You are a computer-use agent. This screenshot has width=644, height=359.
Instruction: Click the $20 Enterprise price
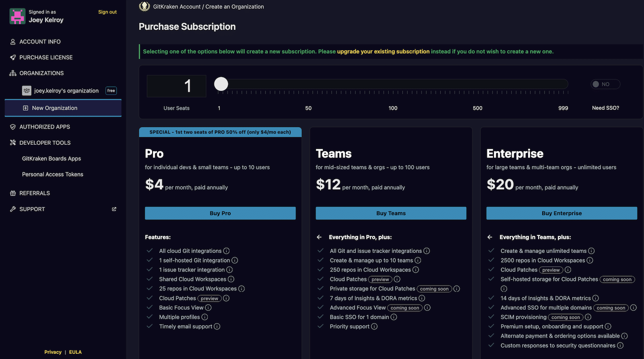pyautogui.click(x=500, y=185)
